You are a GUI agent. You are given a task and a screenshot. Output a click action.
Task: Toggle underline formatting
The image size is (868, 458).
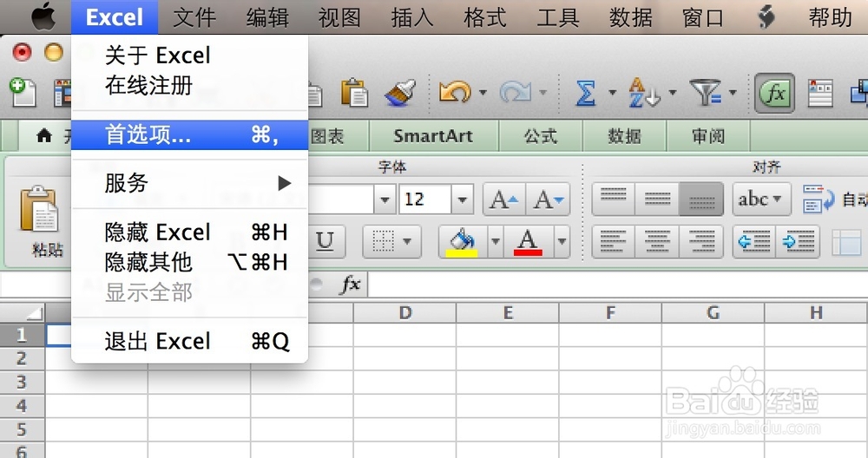[325, 241]
